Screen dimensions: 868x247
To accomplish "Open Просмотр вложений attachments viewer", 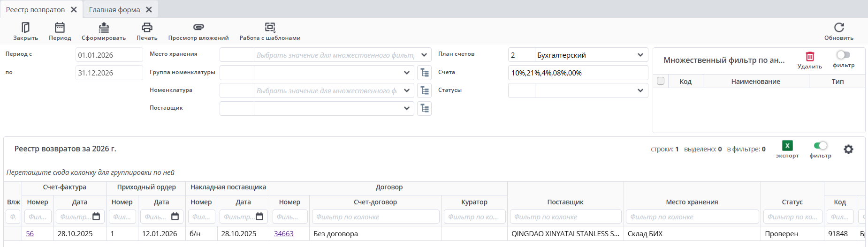I will point(198,28).
